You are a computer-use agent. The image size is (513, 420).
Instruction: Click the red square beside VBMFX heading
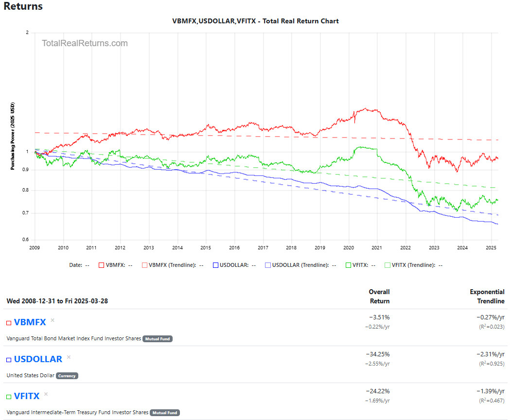(9, 323)
